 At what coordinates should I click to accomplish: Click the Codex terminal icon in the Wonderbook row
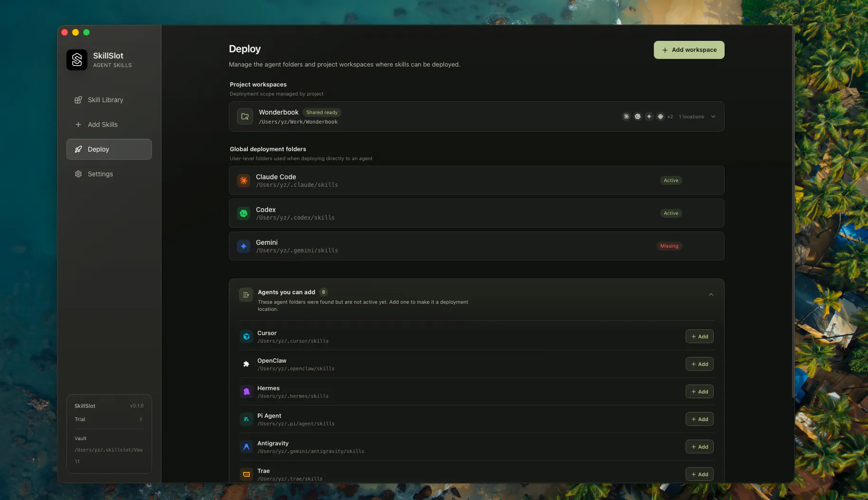(x=638, y=116)
